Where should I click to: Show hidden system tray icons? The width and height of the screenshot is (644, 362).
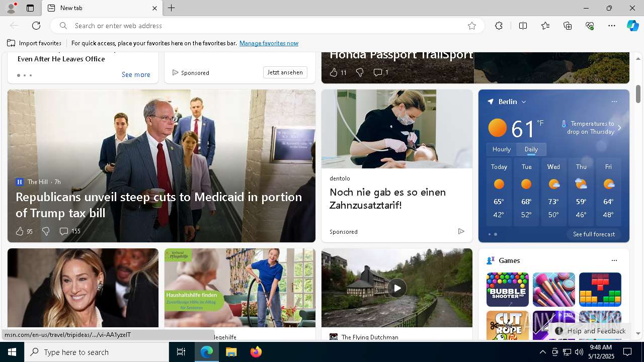click(542, 352)
